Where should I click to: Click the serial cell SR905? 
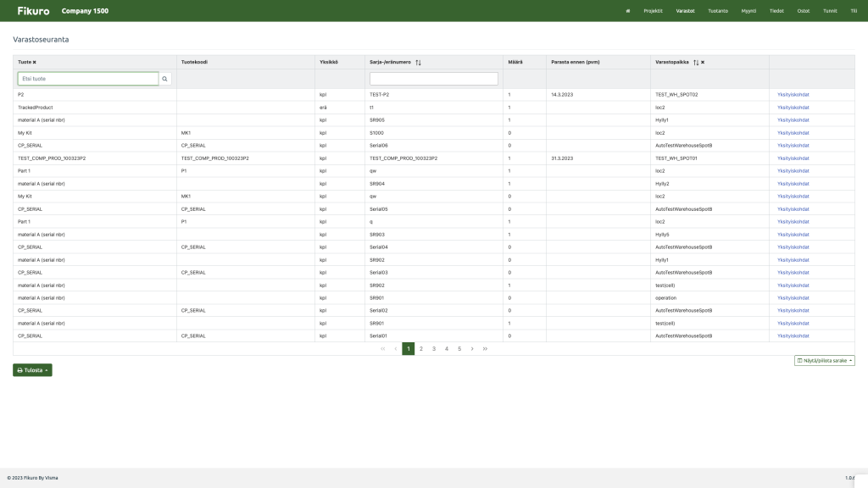pos(377,120)
